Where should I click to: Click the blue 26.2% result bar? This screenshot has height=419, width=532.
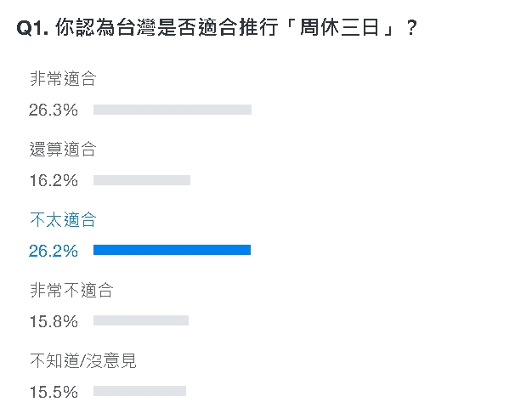point(172,250)
